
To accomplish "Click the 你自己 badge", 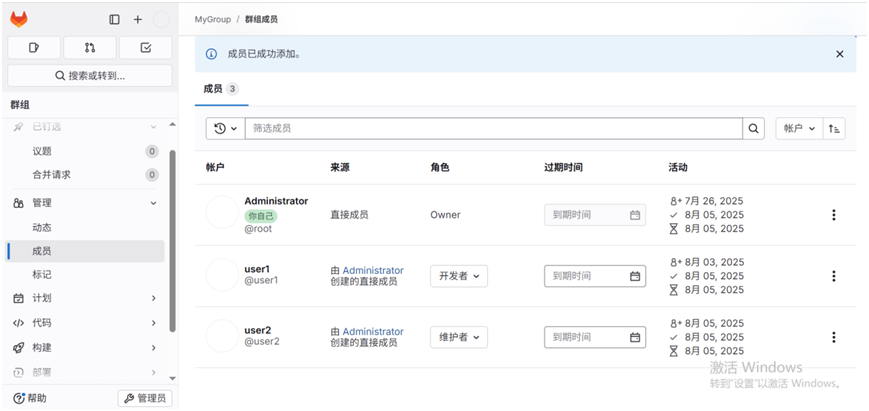I will (x=261, y=216).
